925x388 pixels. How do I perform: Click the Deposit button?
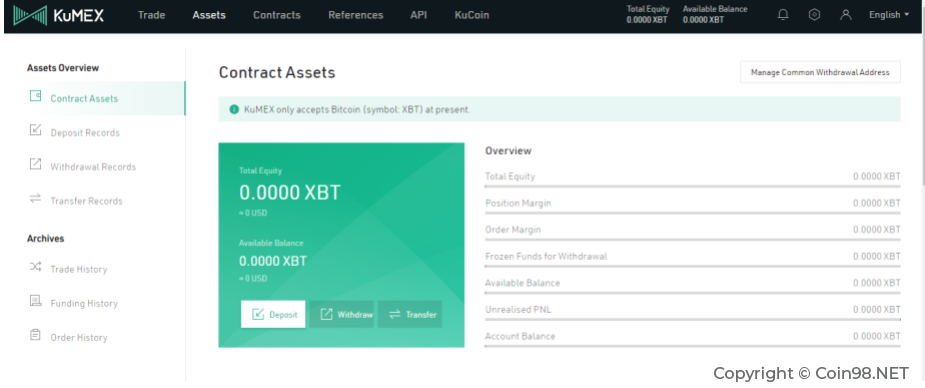tap(273, 314)
